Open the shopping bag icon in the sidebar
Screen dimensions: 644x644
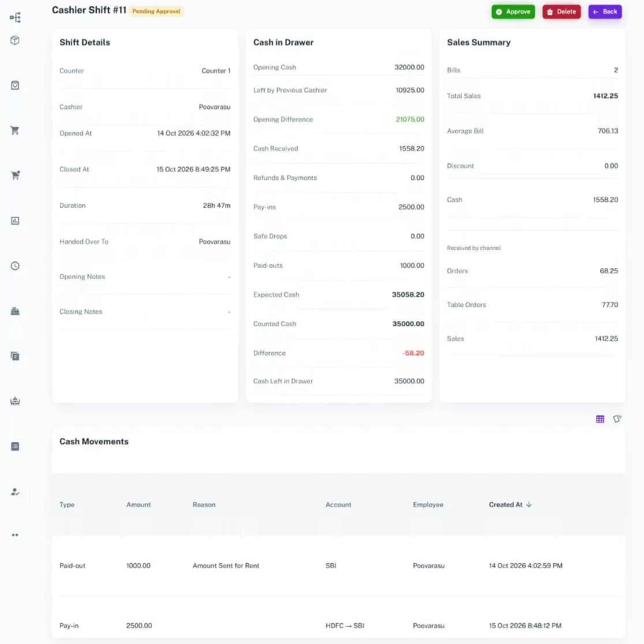(15, 85)
